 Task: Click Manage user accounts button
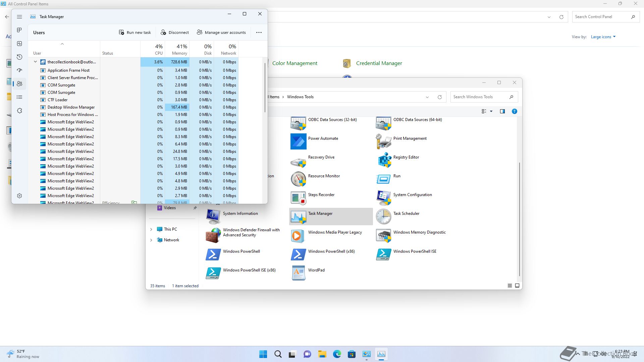pos(221,33)
